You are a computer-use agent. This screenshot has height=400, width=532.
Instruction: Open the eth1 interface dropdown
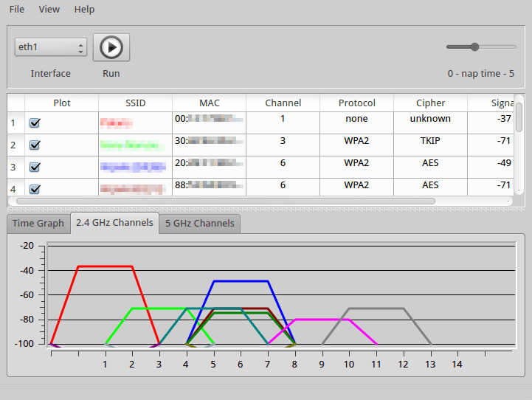pos(51,47)
